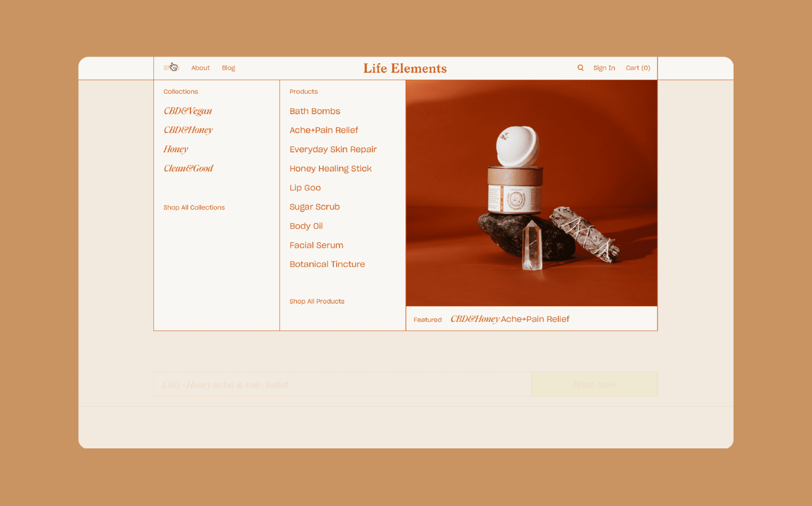Open the Shop mega menu

coord(171,68)
